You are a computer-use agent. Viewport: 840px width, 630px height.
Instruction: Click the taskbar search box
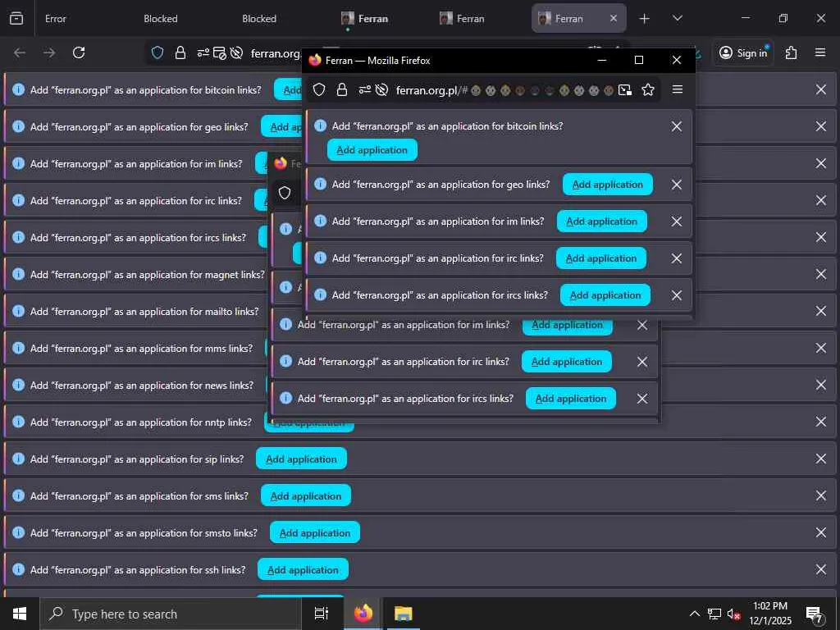[x=171, y=614]
